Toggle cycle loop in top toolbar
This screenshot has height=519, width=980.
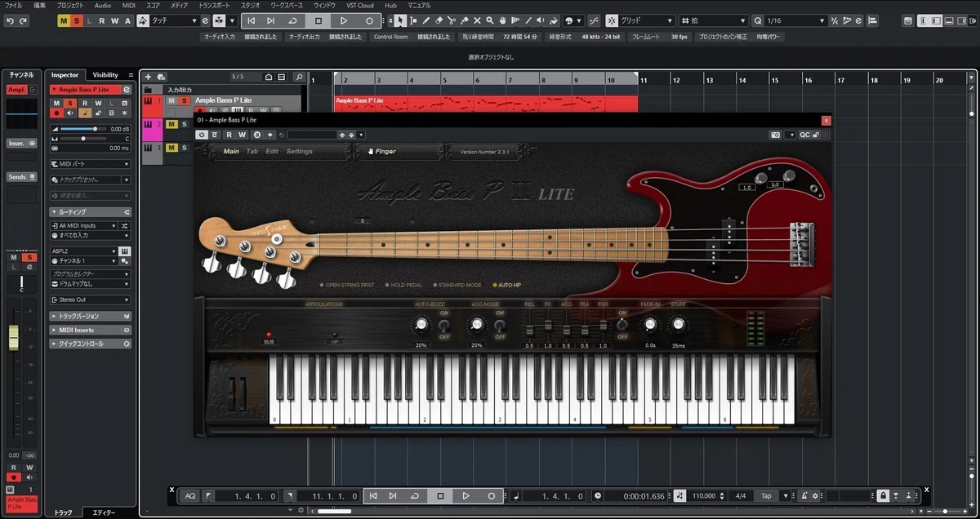coord(292,20)
